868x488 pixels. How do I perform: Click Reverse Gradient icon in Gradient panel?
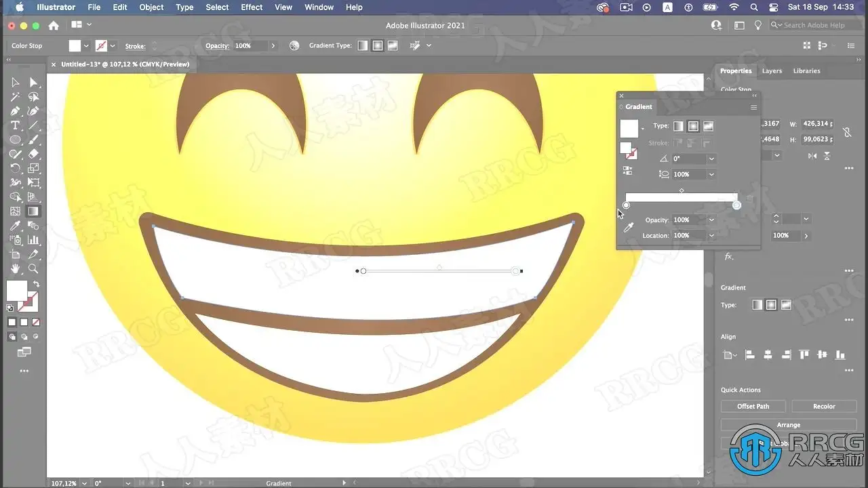pyautogui.click(x=627, y=171)
